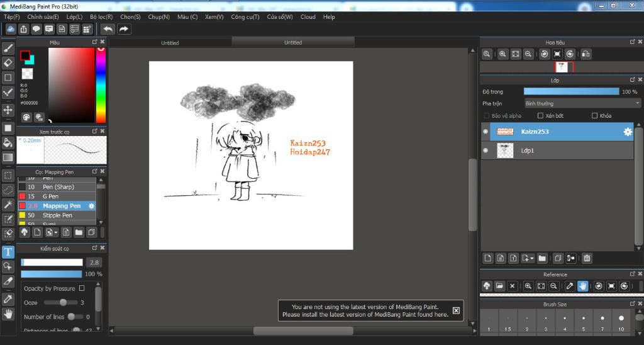
Task: Open Mapping Pen brush settings gear
Action: point(92,206)
